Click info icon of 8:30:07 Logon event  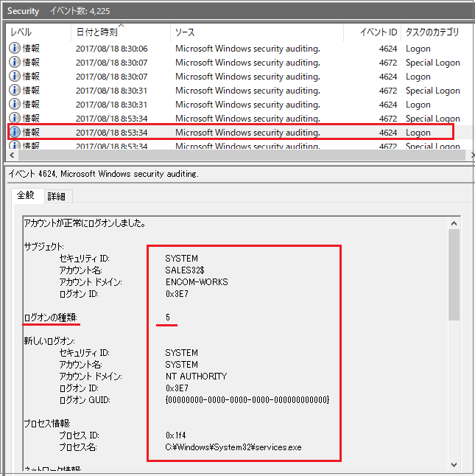click(15, 76)
